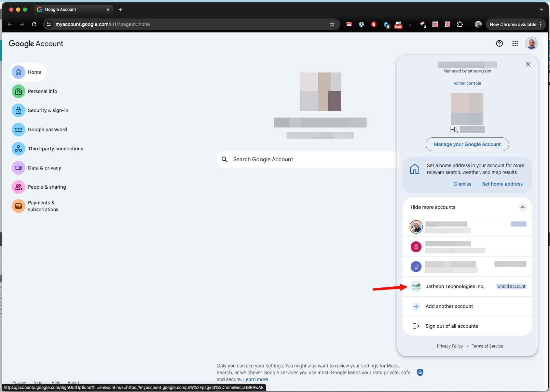Open the Google apps grid

515,43
